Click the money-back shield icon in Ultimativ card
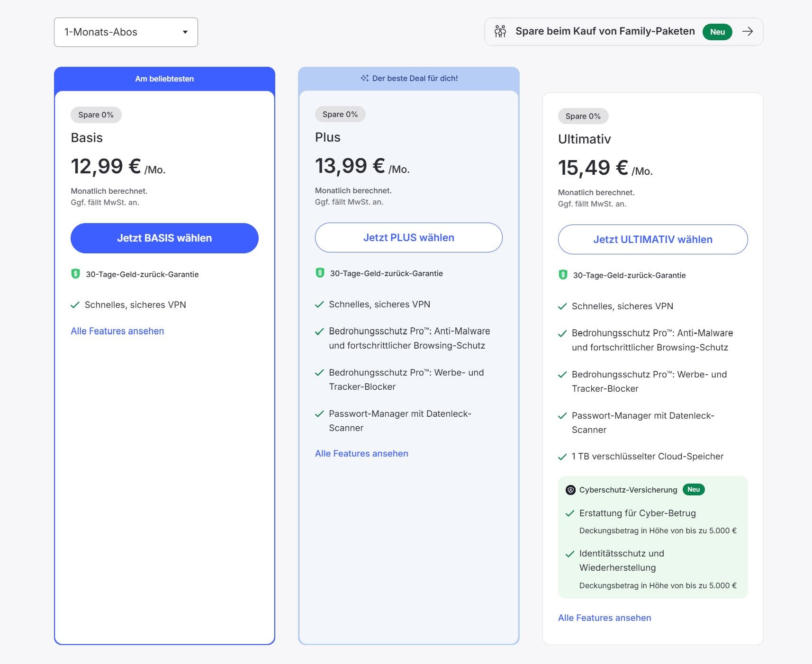The height and width of the screenshot is (664, 812). [x=563, y=275]
